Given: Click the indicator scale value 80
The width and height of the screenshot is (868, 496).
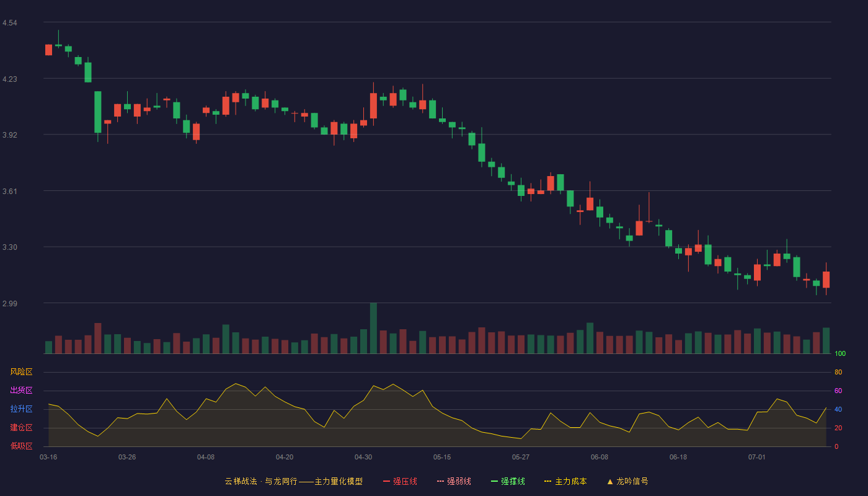Looking at the screenshot, I should point(838,372).
